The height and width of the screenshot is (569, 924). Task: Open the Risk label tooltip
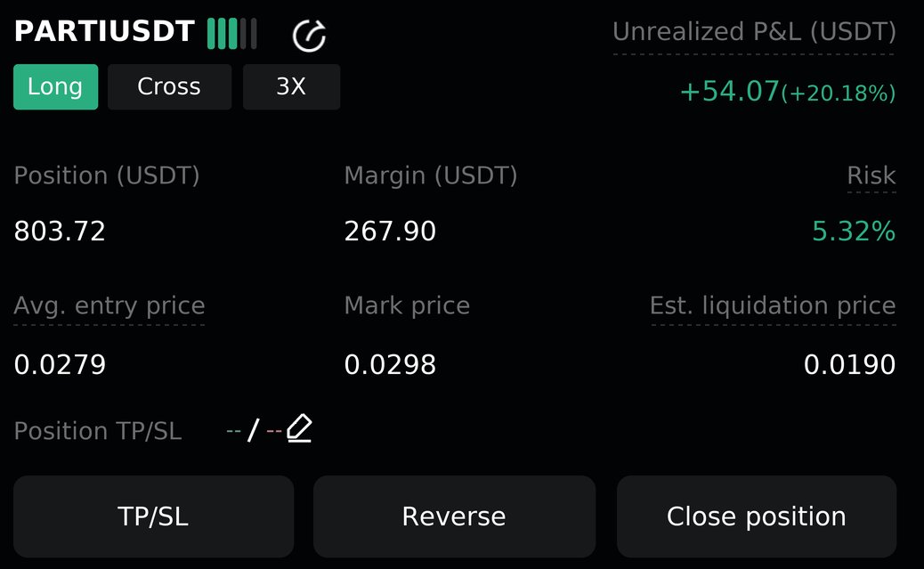pos(871,175)
